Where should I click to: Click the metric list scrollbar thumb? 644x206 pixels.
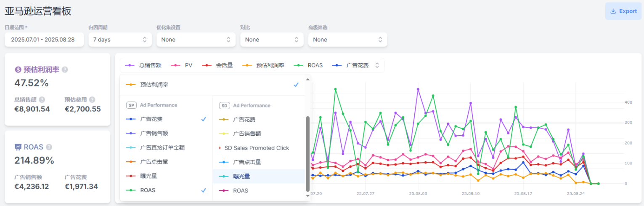coord(307,154)
